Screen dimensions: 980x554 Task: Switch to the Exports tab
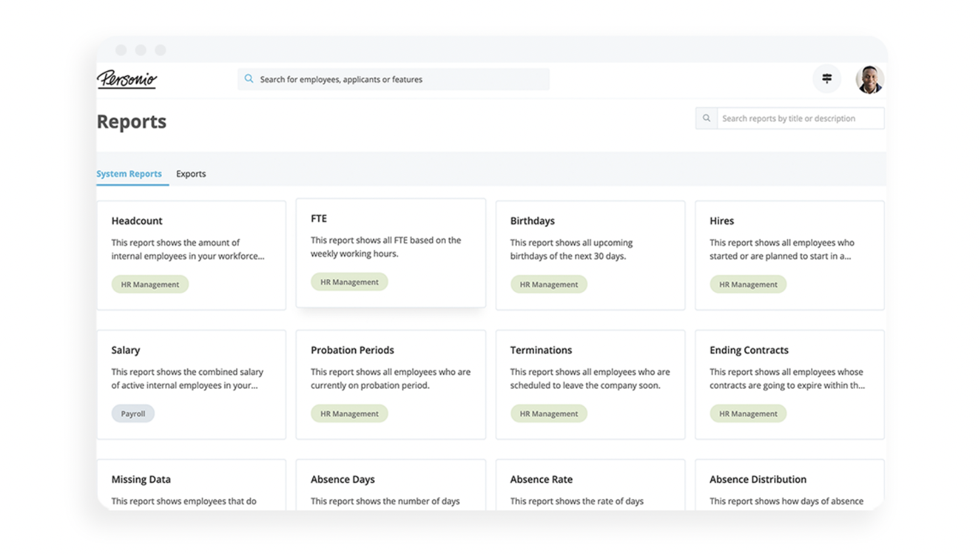[x=191, y=174]
